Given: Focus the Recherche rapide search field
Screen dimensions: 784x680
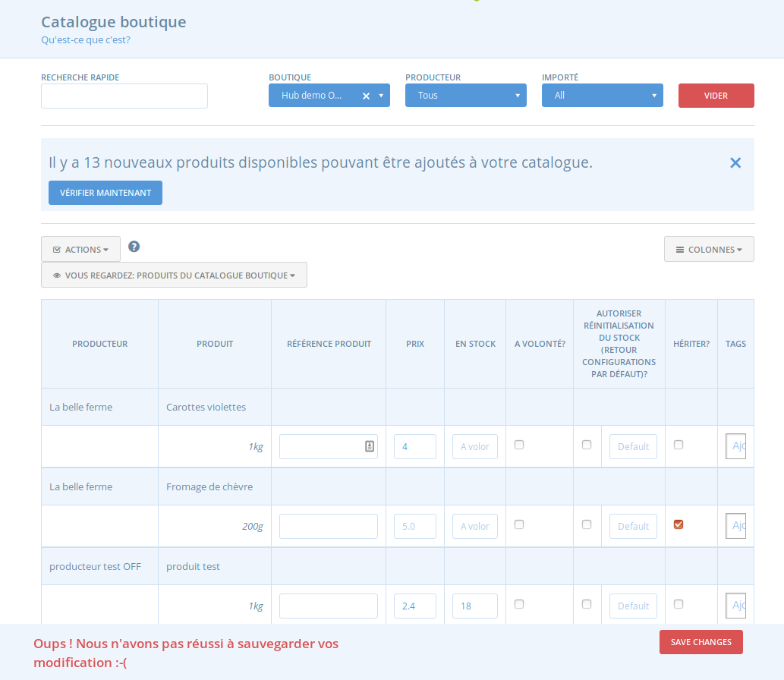Looking at the screenshot, I should [x=124, y=96].
